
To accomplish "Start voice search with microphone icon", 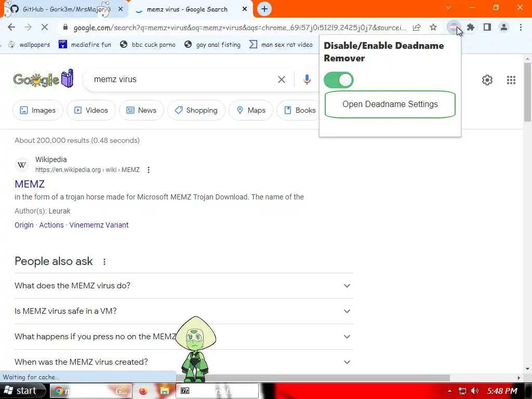I will click(x=307, y=79).
